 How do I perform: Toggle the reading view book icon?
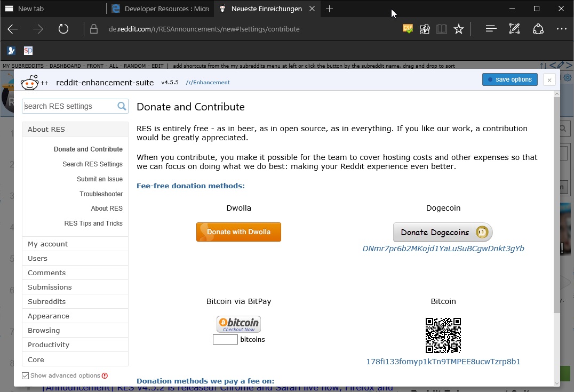442,29
